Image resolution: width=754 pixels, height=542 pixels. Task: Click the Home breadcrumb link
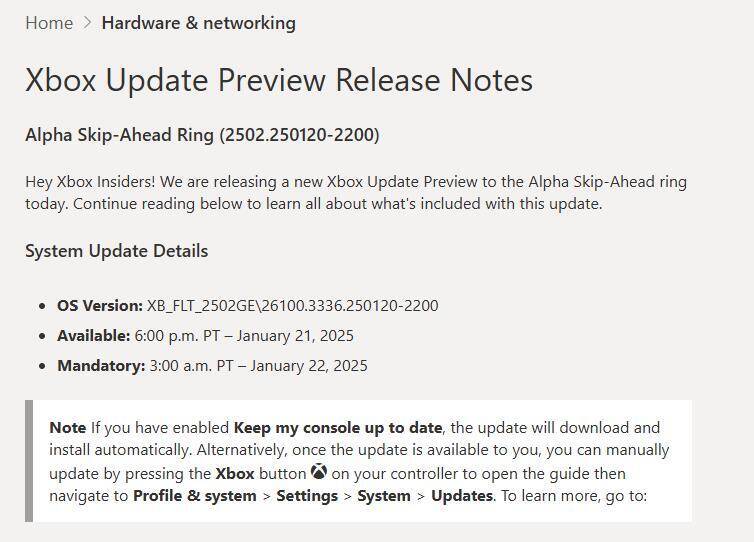(49, 23)
